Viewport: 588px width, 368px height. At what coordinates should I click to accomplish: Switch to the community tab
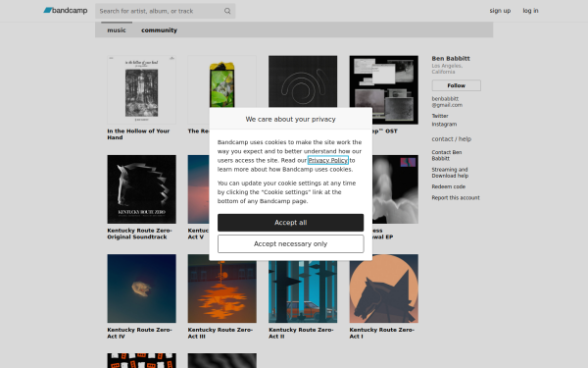click(x=159, y=30)
